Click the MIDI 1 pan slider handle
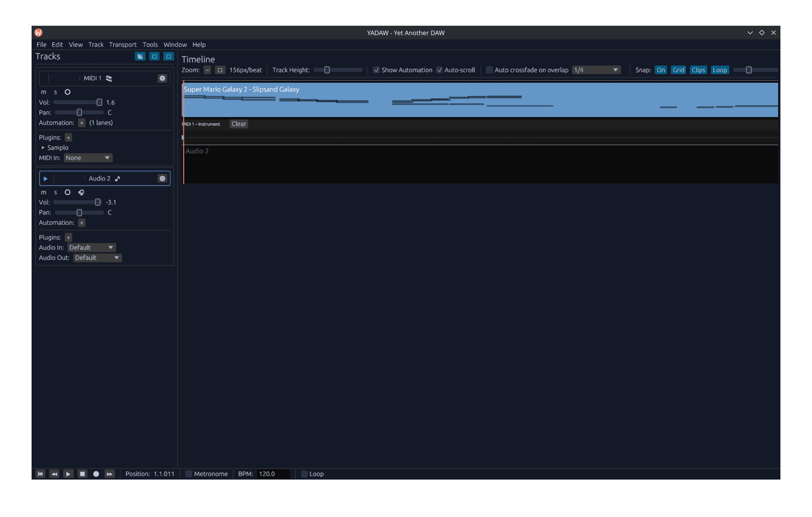Screen dimensions: 812x517 [x=79, y=113]
